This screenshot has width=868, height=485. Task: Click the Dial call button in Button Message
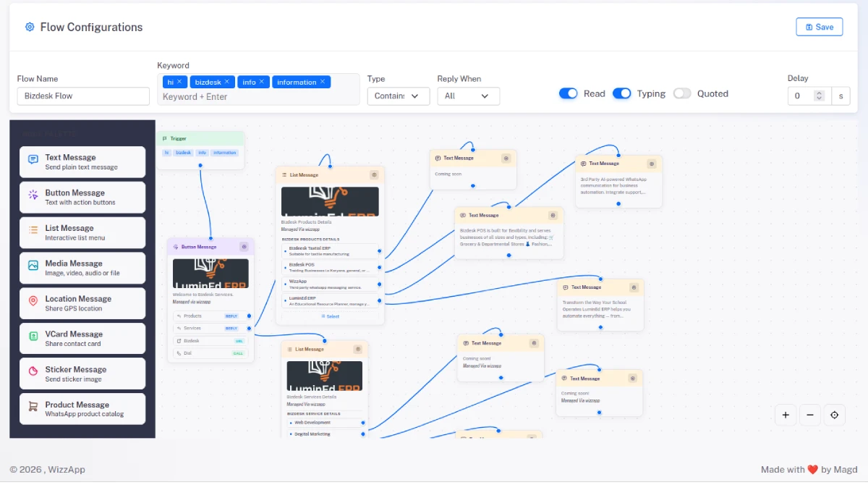click(x=210, y=353)
